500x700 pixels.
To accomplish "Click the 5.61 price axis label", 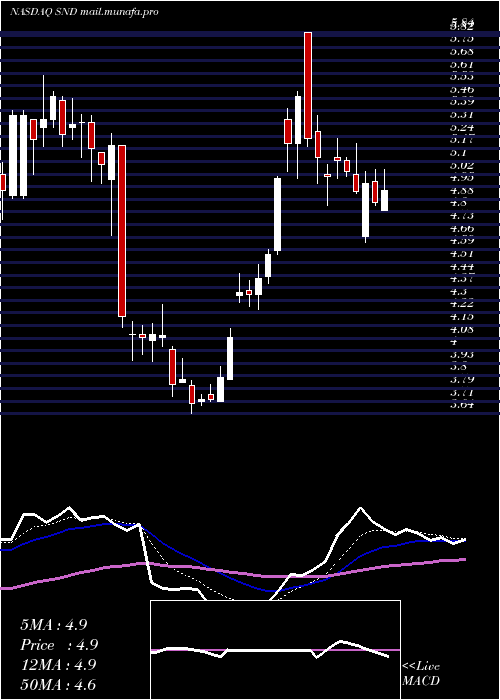I will (x=462, y=64).
